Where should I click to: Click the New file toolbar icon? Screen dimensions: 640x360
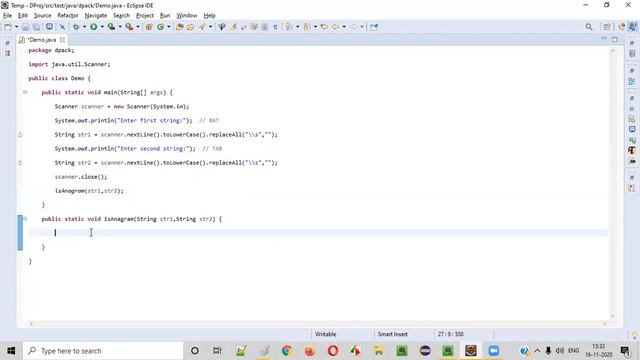coord(8,27)
